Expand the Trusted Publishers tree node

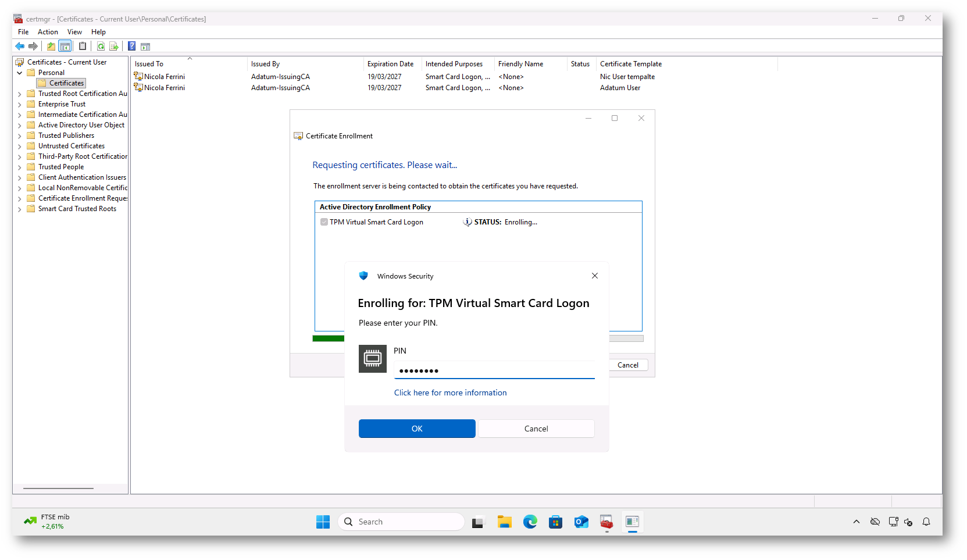[20, 135]
